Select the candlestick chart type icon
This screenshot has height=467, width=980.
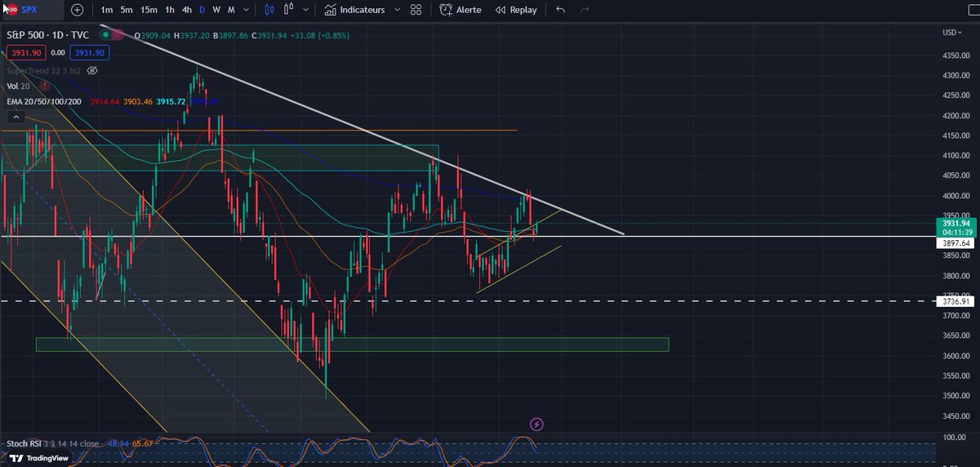270,10
